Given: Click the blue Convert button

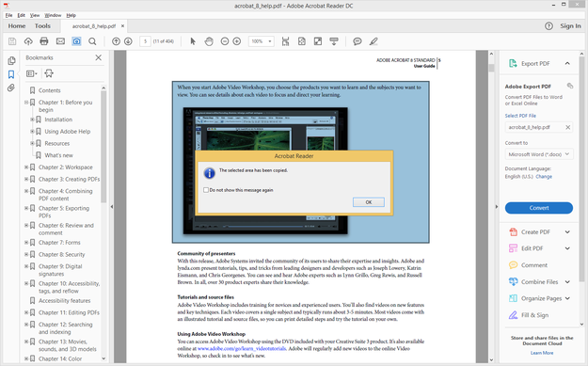Looking at the screenshot, I should click(x=539, y=208).
